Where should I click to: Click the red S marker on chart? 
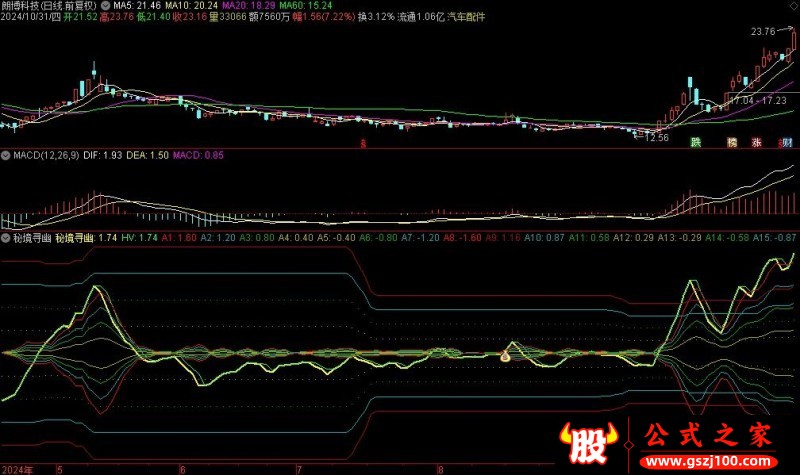(363, 144)
